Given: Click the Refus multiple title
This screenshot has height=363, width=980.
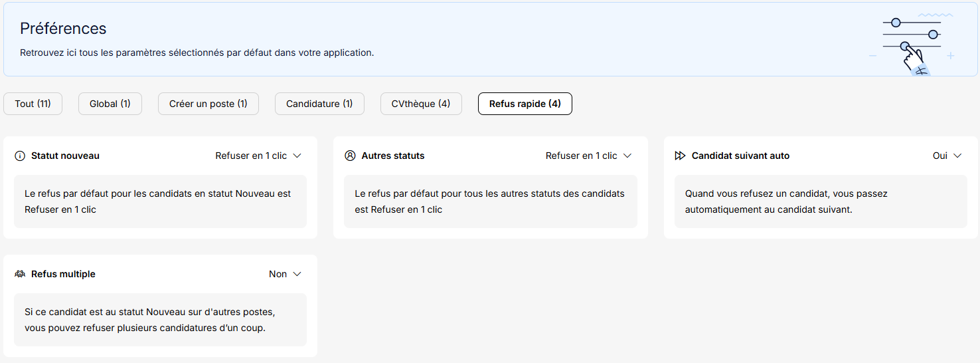Looking at the screenshot, I should point(63,274).
